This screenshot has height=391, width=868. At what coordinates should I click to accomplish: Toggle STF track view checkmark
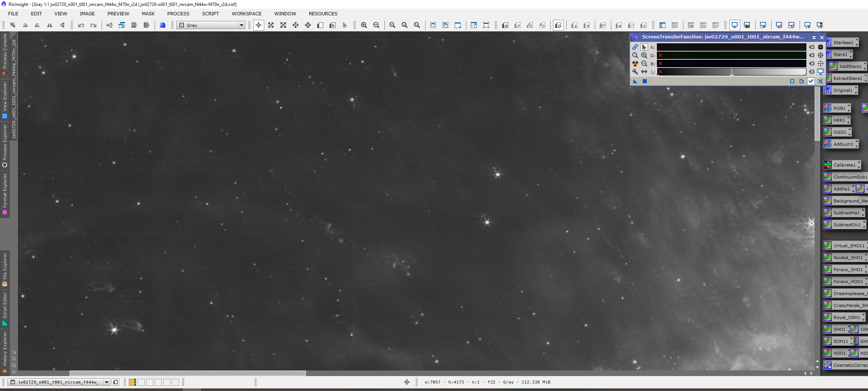pyautogui.click(x=811, y=81)
